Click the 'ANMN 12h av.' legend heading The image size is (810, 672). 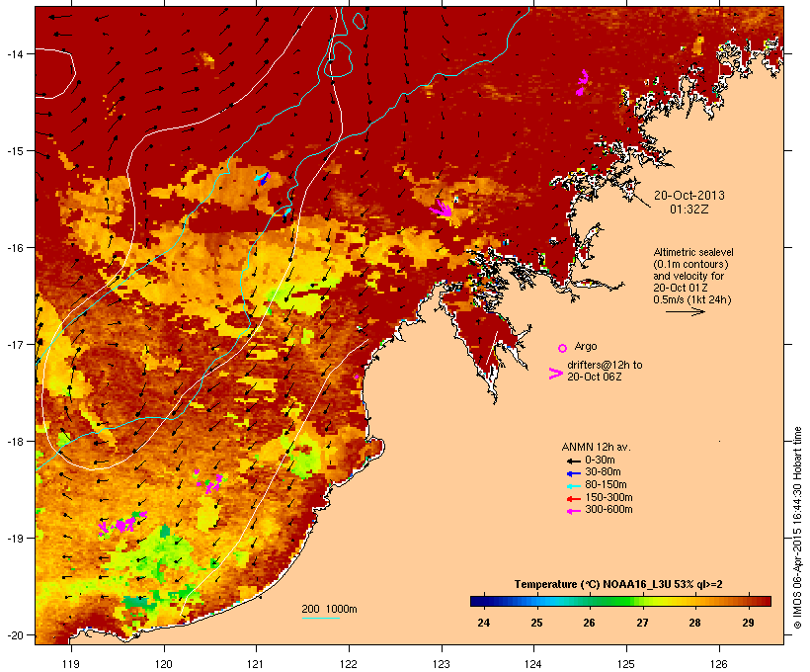pyautogui.click(x=596, y=447)
